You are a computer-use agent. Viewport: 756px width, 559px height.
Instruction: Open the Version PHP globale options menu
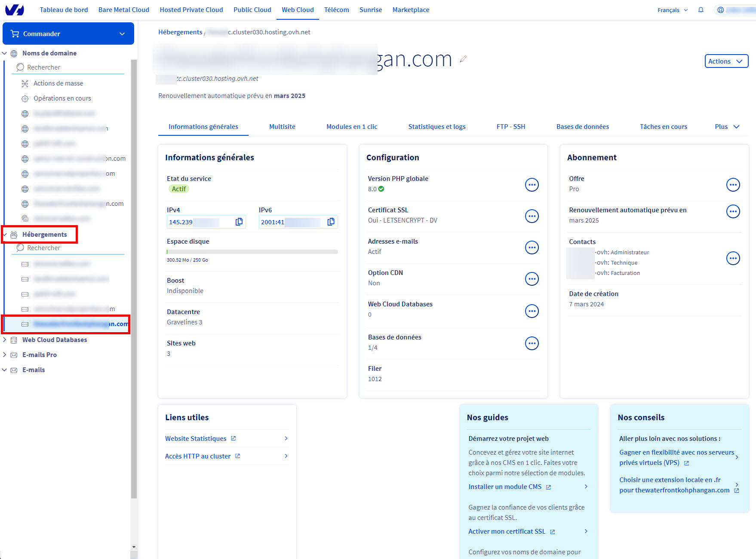click(x=532, y=185)
